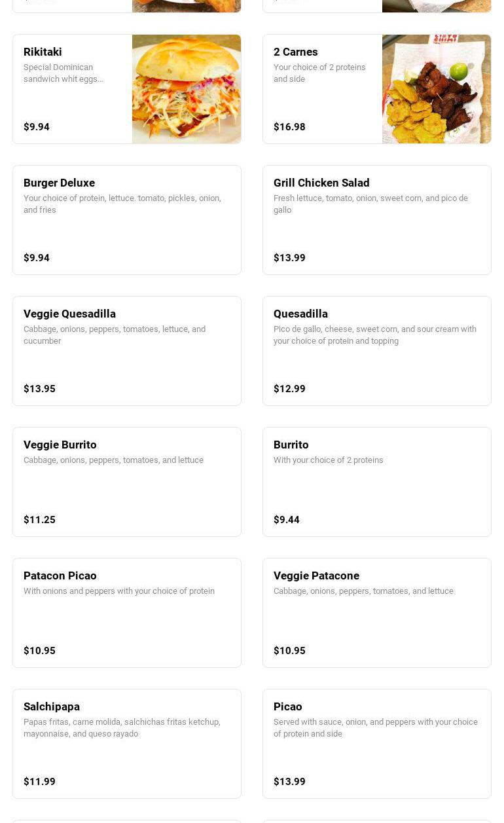Select the Picao item title

288,706
